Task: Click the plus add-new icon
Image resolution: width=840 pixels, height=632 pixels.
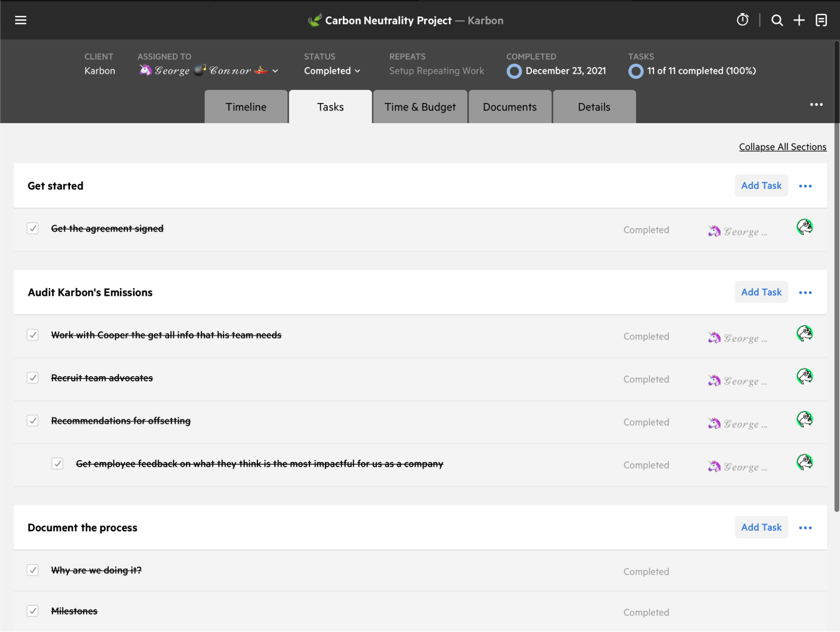Action: [799, 20]
